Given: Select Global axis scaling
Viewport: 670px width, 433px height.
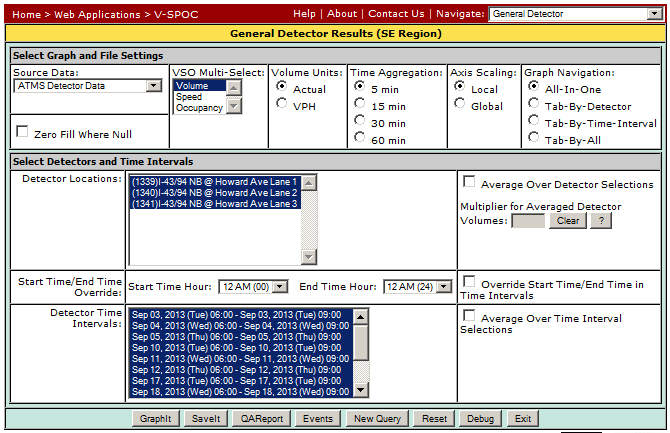Looking at the screenshot, I should click(x=459, y=104).
